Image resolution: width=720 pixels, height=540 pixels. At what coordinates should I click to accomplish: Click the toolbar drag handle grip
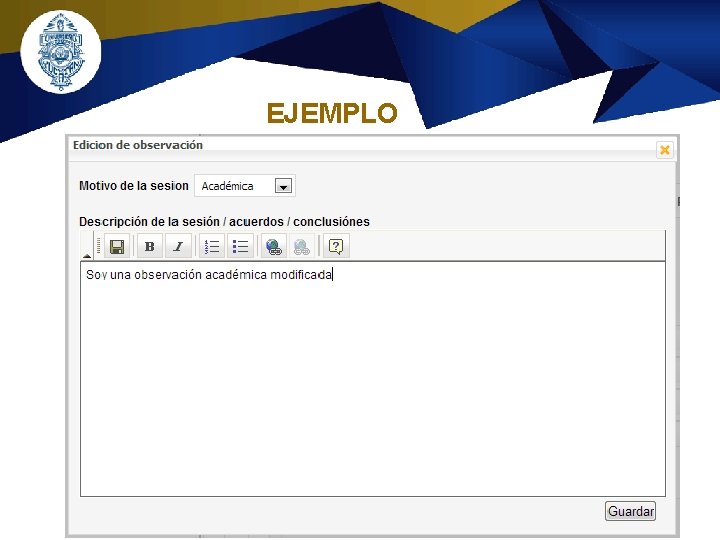pos(99,246)
